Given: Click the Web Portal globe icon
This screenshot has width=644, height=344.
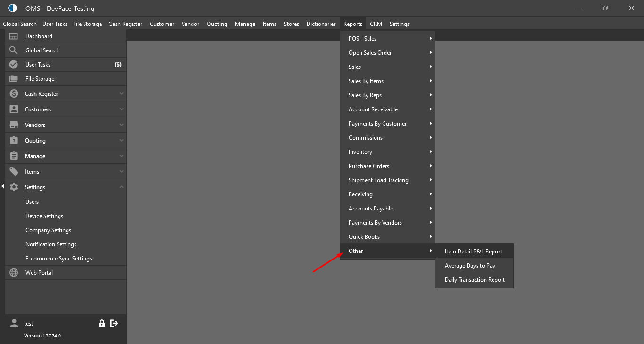Looking at the screenshot, I should pos(14,273).
